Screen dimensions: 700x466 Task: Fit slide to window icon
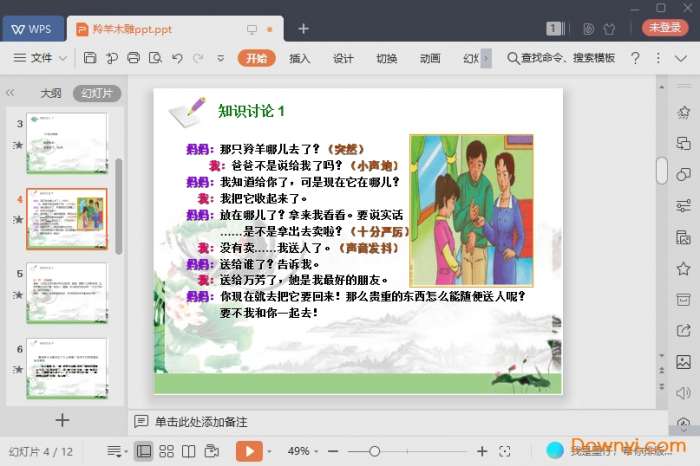tap(504, 451)
